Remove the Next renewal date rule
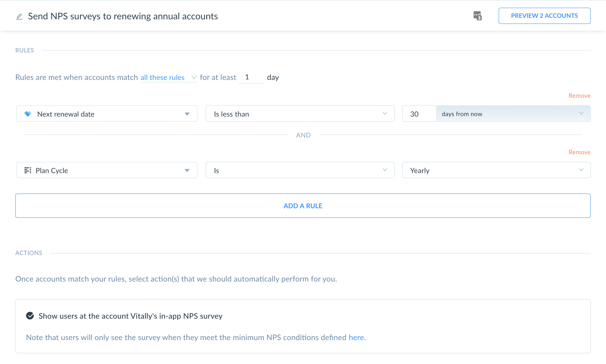The image size is (606, 364). (579, 96)
